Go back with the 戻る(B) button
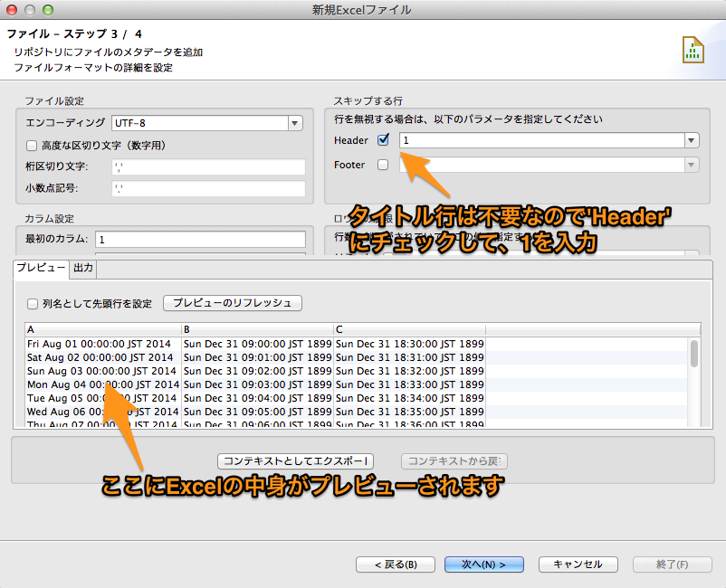Screen dimensions: 726x588 tap(396, 564)
